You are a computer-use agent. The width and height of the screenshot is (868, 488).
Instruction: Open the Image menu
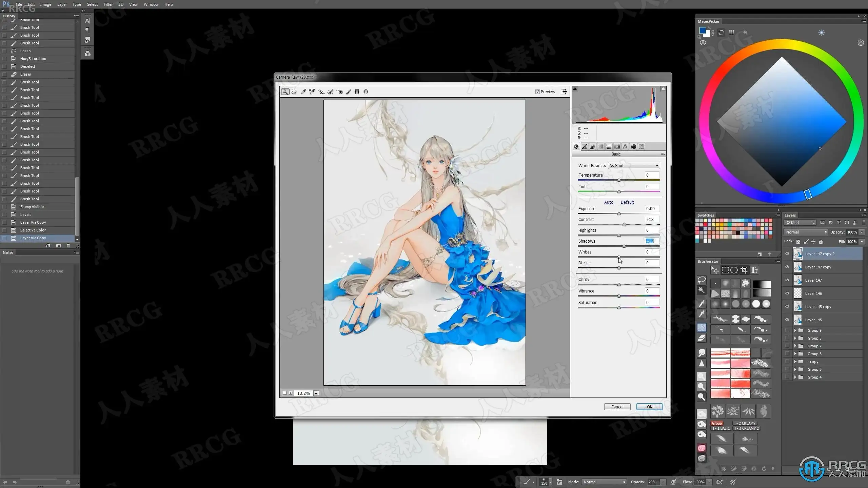tap(46, 4)
